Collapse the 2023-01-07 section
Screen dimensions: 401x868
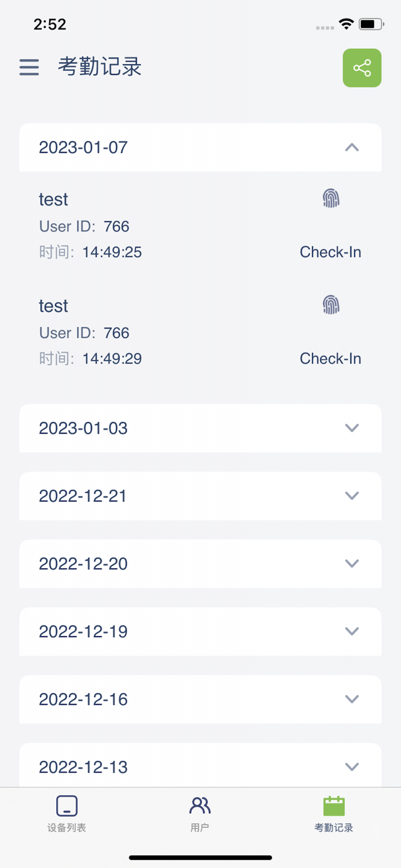point(352,148)
